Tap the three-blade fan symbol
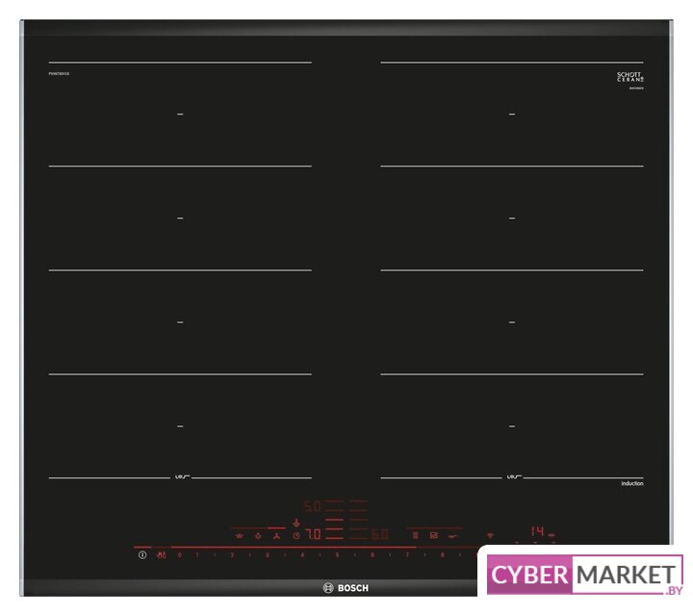This screenshot has width=693, height=616. pos(276,535)
